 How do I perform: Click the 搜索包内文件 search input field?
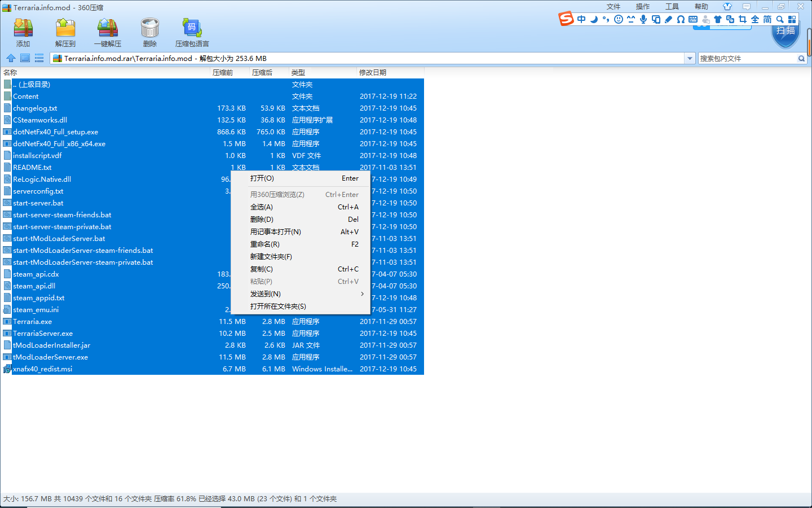pyautogui.click(x=748, y=58)
